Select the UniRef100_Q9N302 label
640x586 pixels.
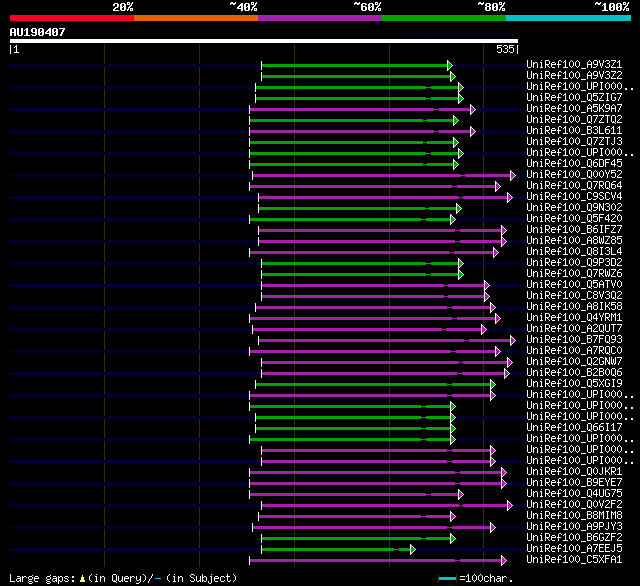pos(574,208)
